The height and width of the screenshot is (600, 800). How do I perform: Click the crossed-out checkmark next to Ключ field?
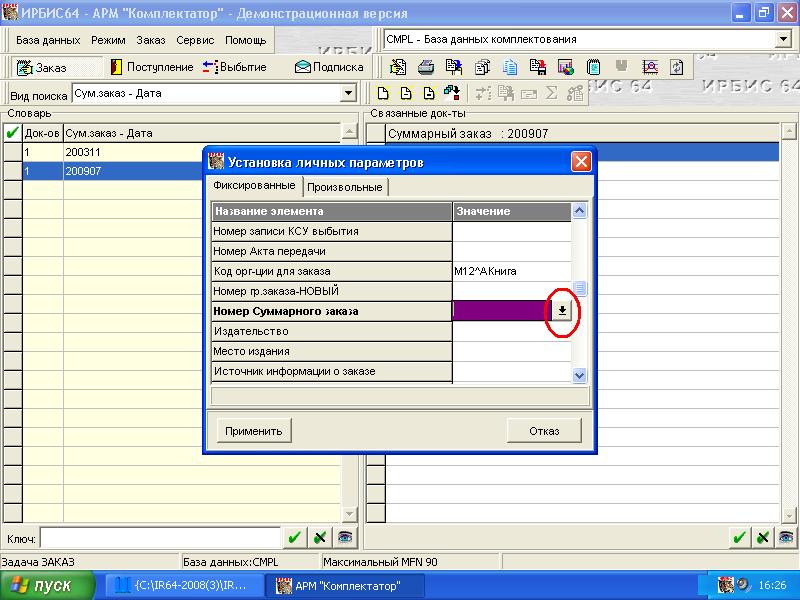click(x=319, y=537)
